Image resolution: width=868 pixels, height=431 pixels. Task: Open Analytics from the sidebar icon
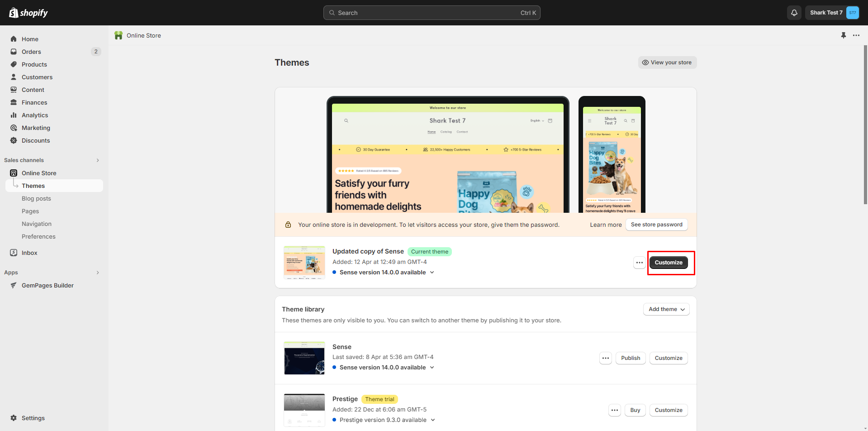click(14, 115)
